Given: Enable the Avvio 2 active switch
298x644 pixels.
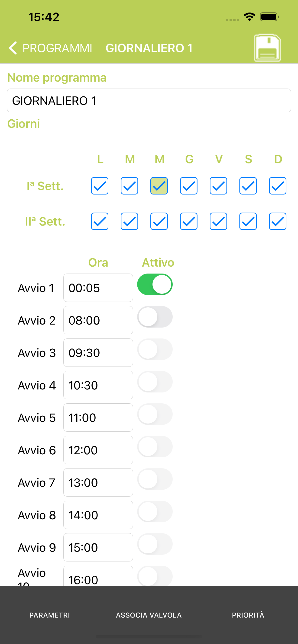Looking at the screenshot, I should [155, 317].
